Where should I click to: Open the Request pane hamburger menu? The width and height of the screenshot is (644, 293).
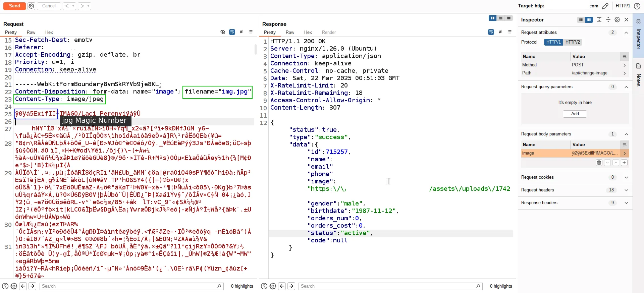click(251, 32)
